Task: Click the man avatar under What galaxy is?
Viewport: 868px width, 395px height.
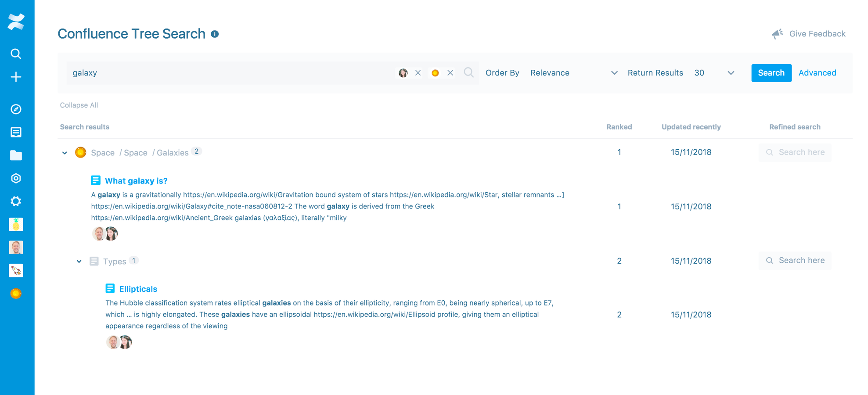Action: click(x=99, y=233)
